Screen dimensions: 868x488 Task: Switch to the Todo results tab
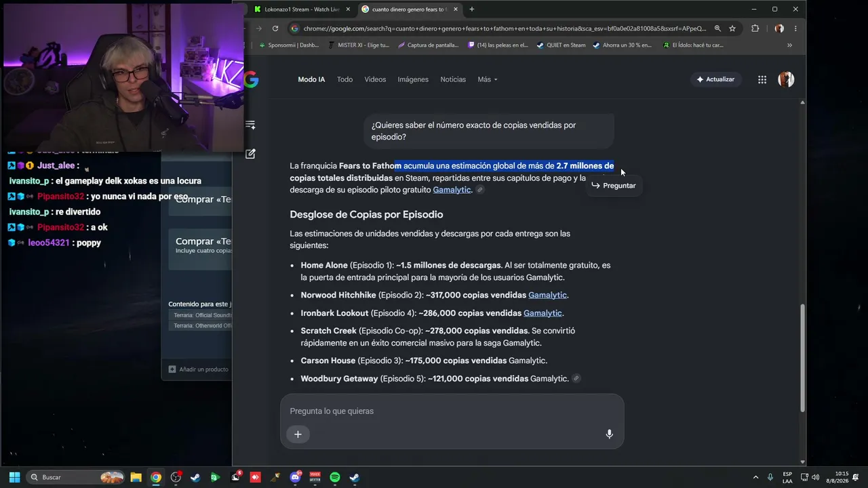344,79
